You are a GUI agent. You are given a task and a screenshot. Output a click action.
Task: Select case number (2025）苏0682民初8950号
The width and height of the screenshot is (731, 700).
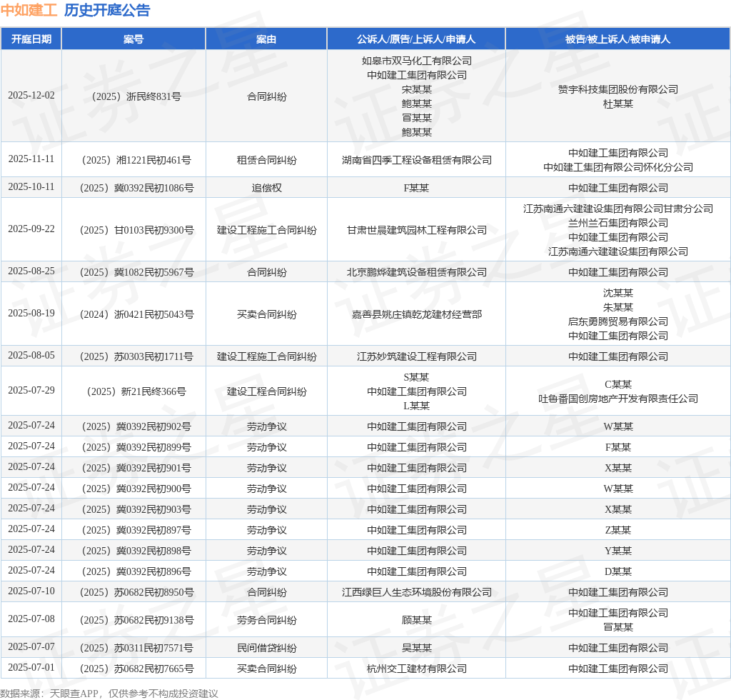[x=136, y=592]
